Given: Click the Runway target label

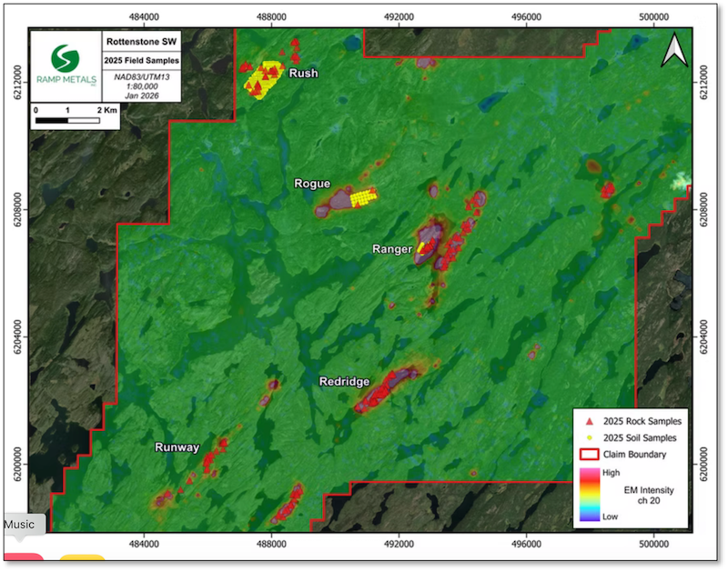Looking at the screenshot, I should (177, 447).
